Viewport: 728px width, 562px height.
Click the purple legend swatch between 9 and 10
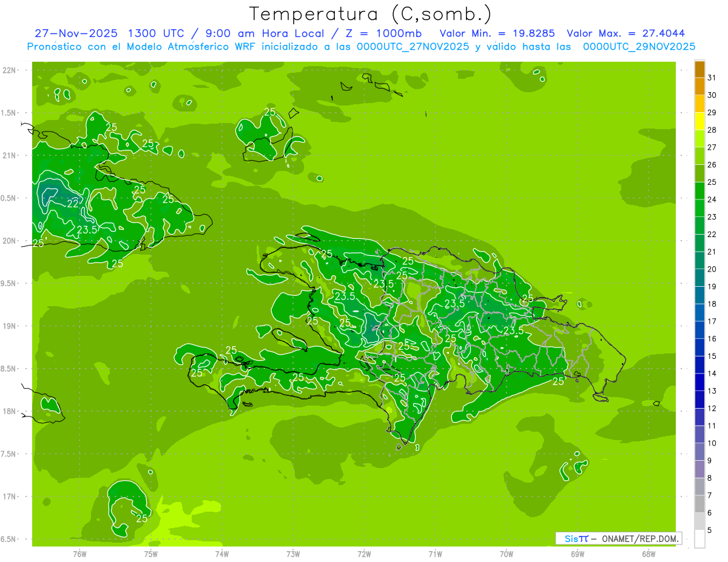click(699, 452)
